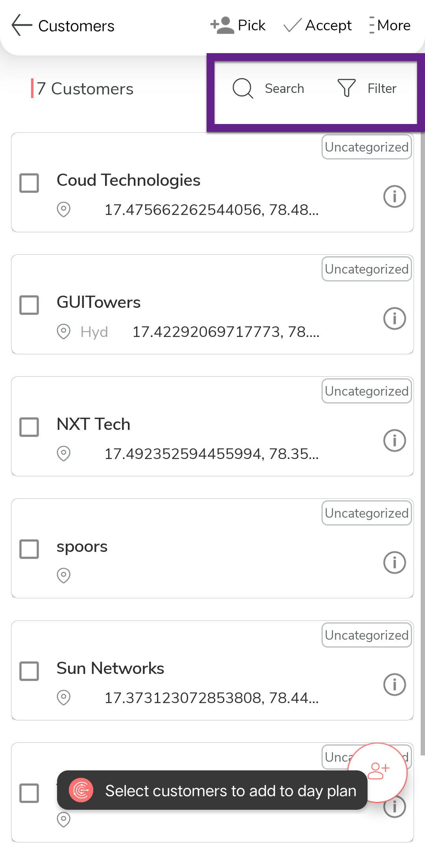Viewport: 425px width, 868px height.
Task: Tick the GUITowers checkbox
Action: click(29, 305)
